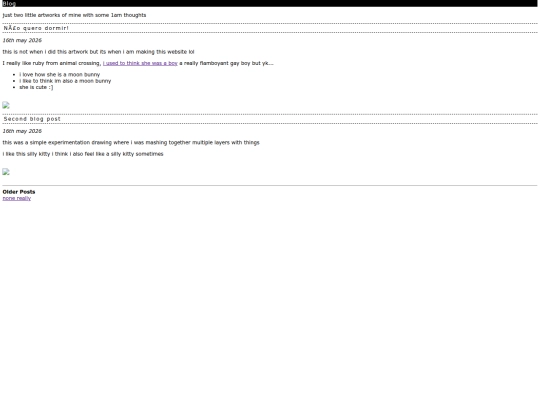The height and width of the screenshot is (405, 540).
Task: Click the 'Não quero dormir!' post heading
Action: tap(36, 28)
